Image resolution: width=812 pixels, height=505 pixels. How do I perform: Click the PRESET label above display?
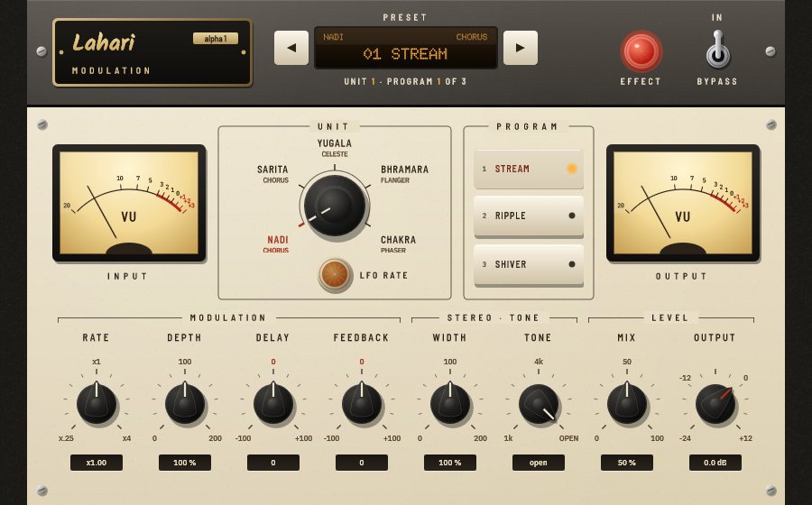tap(405, 18)
